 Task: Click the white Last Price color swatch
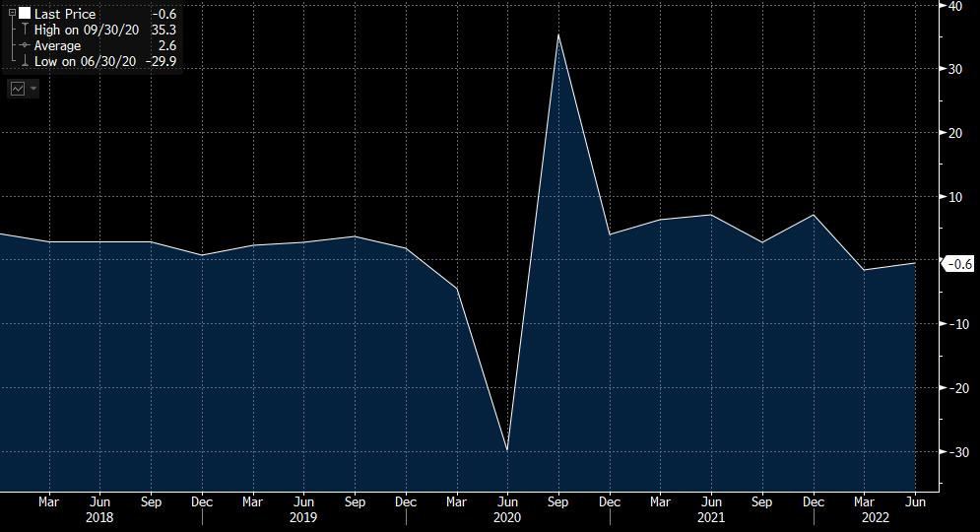click(x=25, y=13)
